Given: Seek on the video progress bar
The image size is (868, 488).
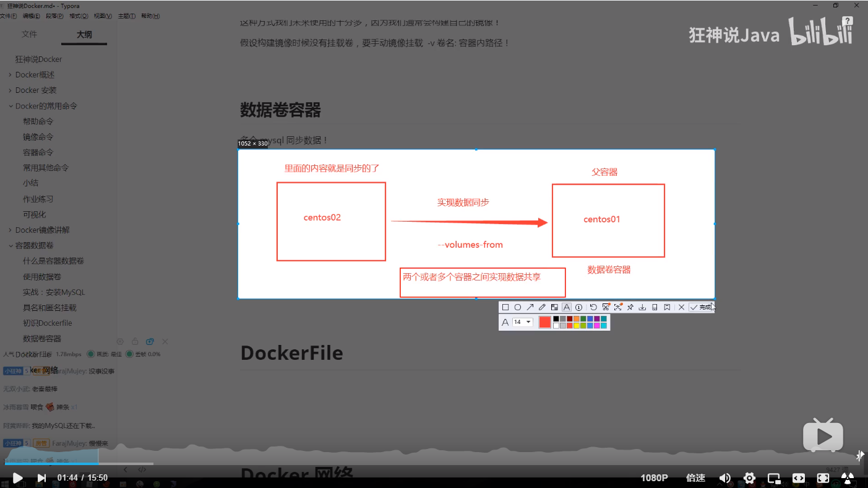Looking at the screenshot, I should tap(434, 463).
